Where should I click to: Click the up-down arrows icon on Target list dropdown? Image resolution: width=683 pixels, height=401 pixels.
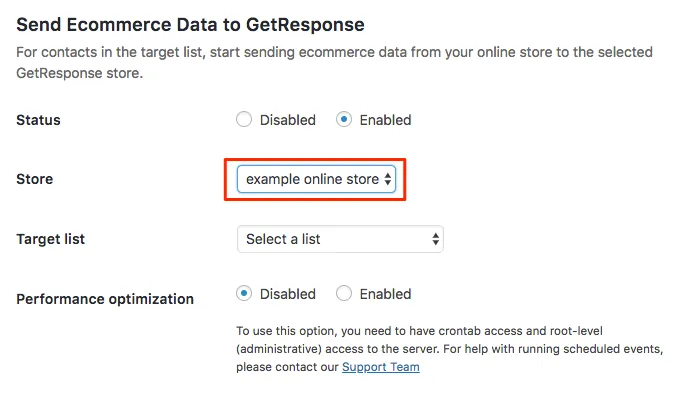pyautogui.click(x=435, y=239)
